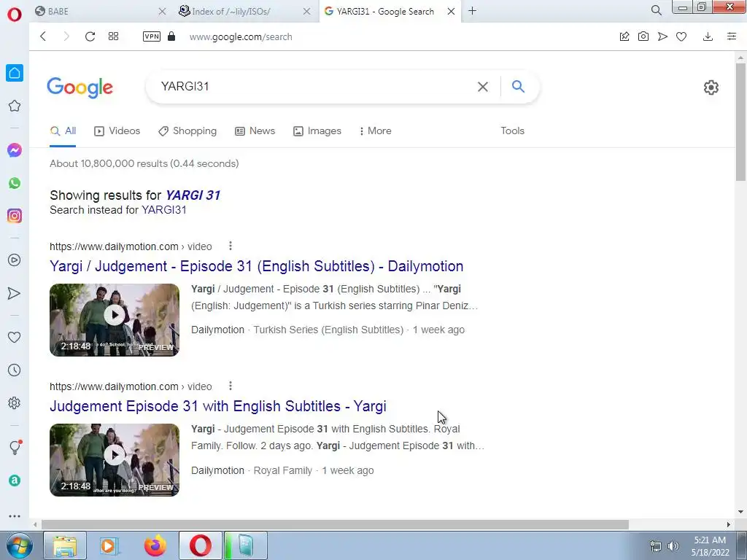
Task: Launch Firefox from the taskbar
Action: [x=155, y=545]
